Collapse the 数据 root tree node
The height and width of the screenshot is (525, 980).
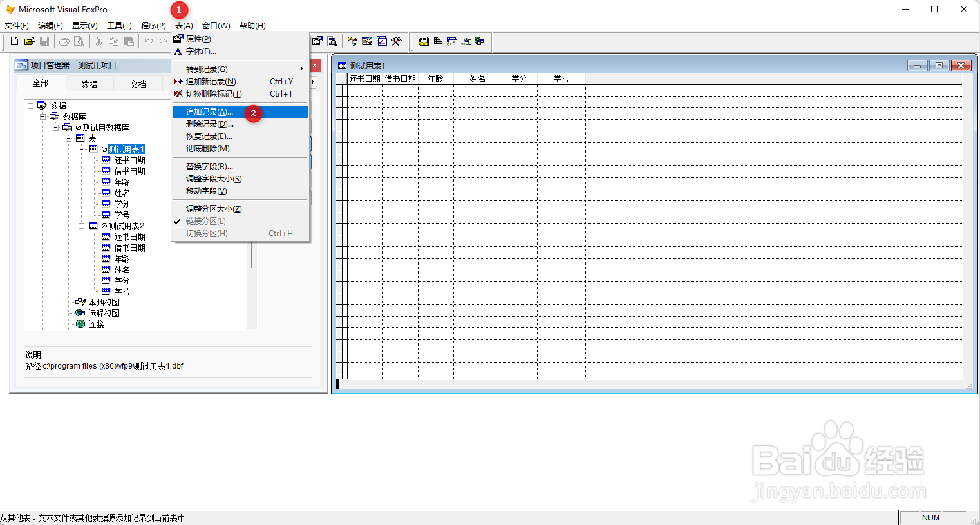point(30,106)
